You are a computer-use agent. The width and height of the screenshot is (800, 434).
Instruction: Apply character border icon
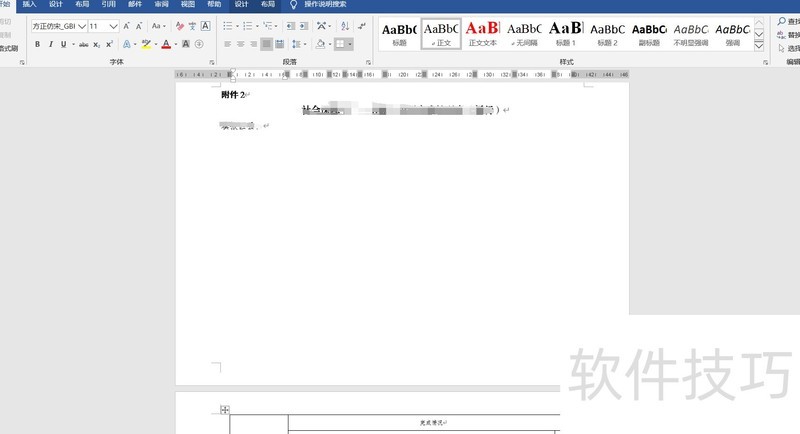pos(205,26)
